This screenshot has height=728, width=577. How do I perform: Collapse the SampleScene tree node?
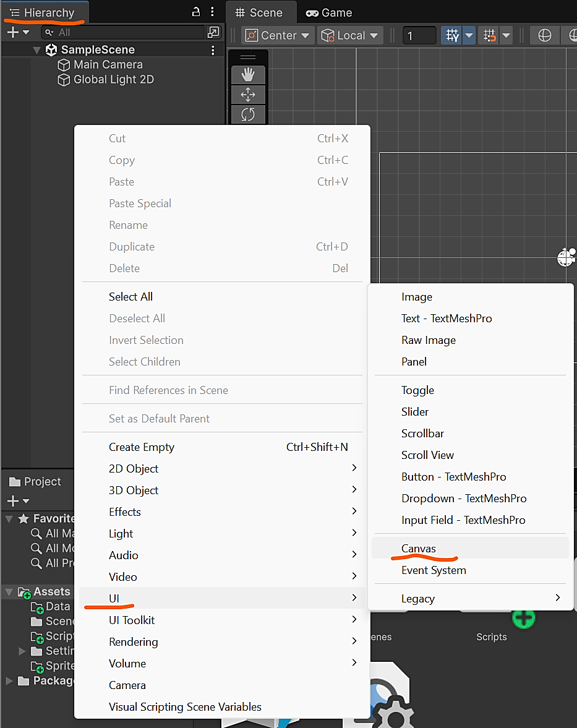pos(37,50)
